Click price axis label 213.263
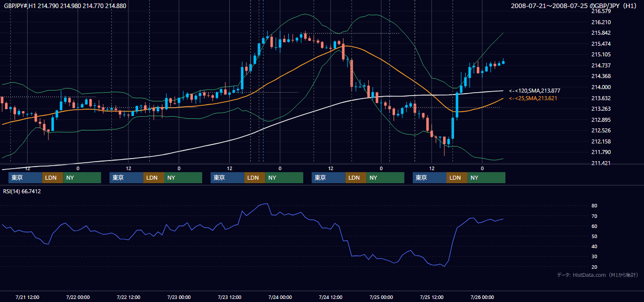Viewport: 644px width, 302px height. pyautogui.click(x=601, y=109)
